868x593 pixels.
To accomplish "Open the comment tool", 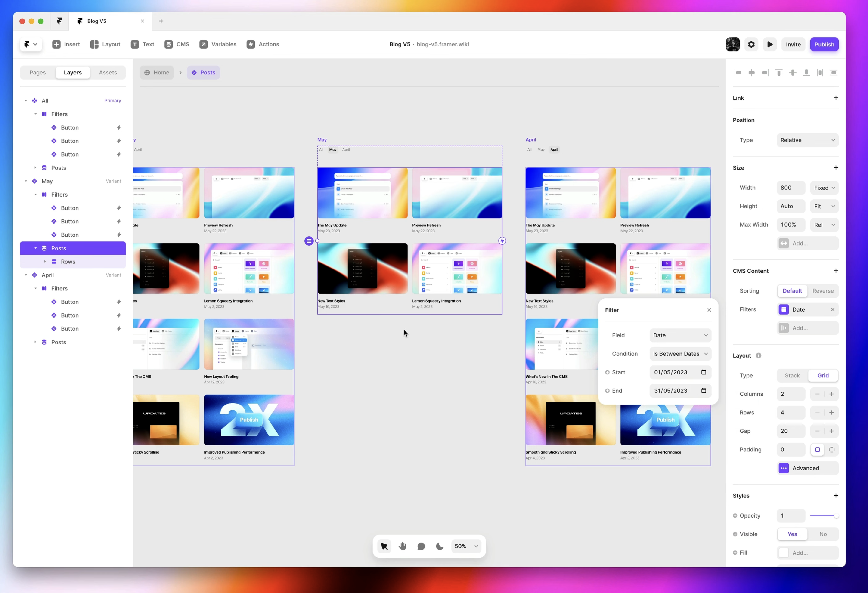I will pyautogui.click(x=421, y=546).
